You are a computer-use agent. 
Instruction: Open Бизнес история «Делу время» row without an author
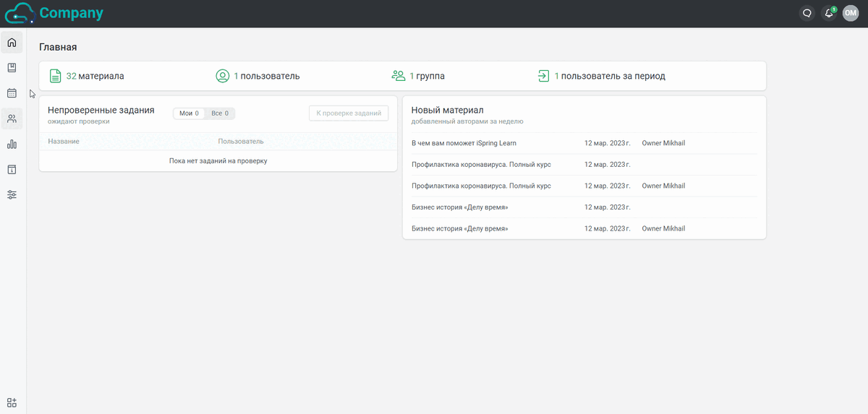coord(584,207)
